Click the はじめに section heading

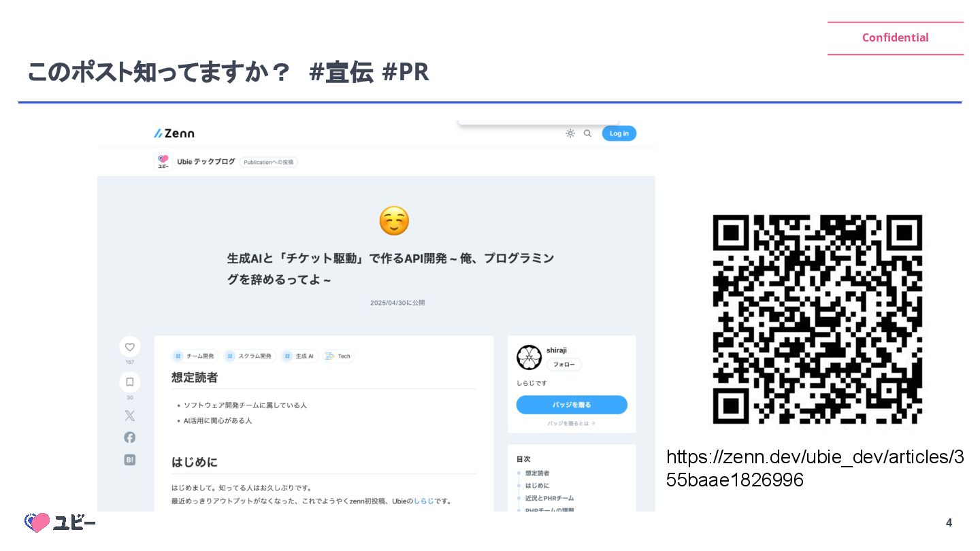(x=195, y=462)
